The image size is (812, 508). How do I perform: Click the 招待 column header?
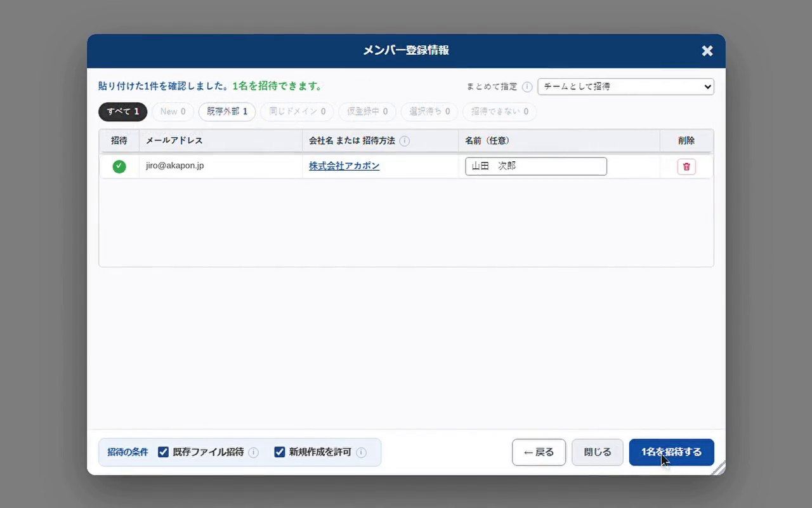[x=119, y=140]
